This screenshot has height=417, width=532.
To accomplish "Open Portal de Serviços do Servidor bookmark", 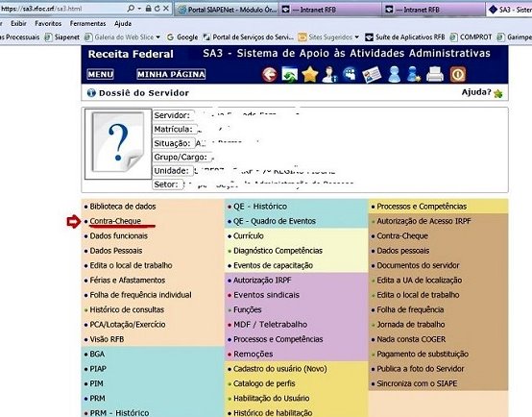I will (x=249, y=37).
